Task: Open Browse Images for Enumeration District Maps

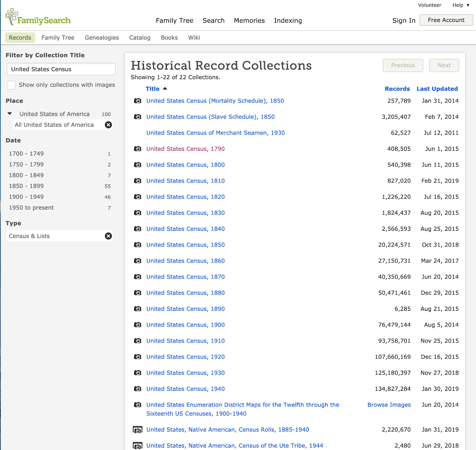Action: click(389, 405)
